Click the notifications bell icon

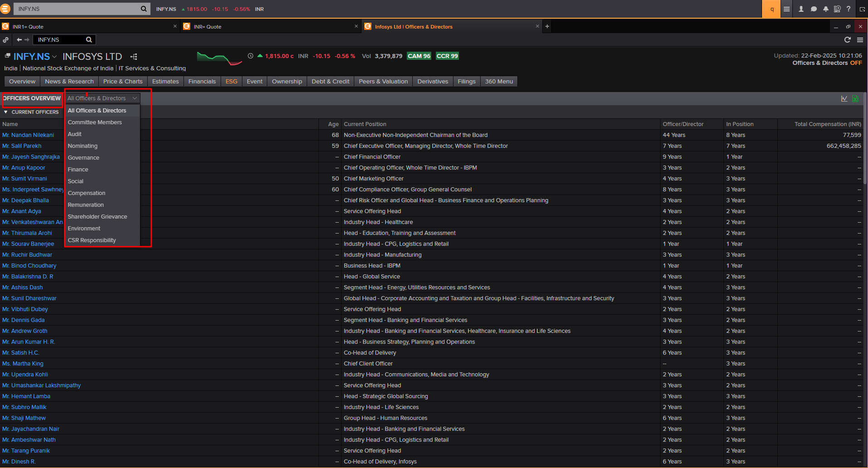point(825,9)
